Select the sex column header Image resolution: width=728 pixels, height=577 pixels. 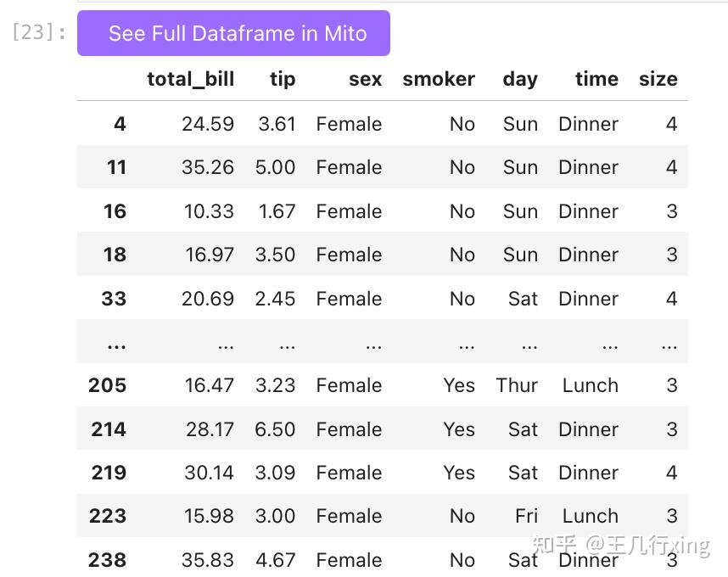tap(366, 79)
